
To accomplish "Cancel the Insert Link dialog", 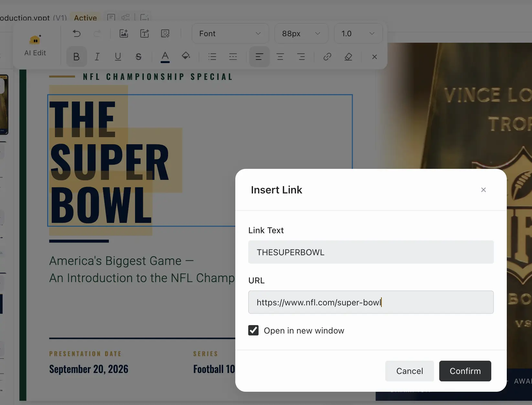I will click(x=410, y=371).
